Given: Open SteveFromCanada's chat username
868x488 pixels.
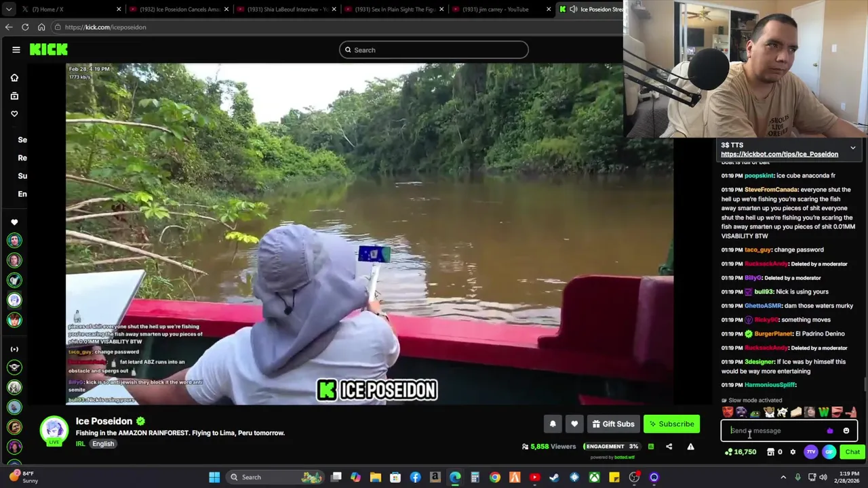Looking at the screenshot, I should point(771,190).
